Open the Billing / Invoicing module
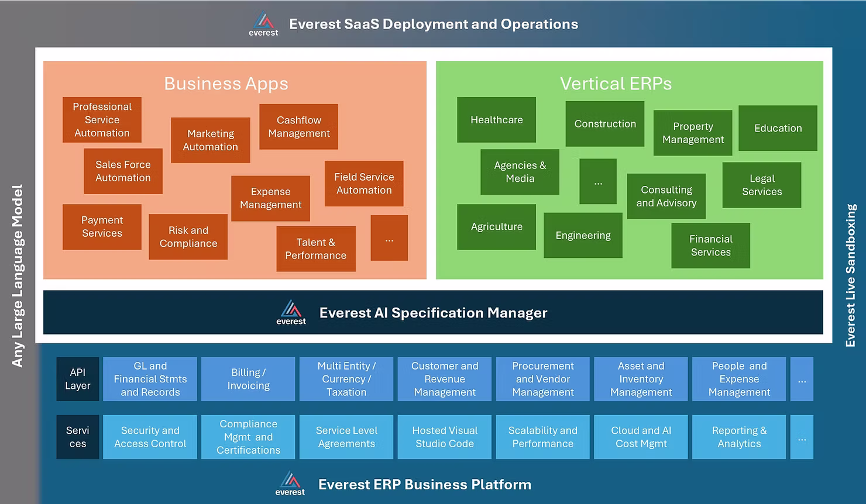 249,379
